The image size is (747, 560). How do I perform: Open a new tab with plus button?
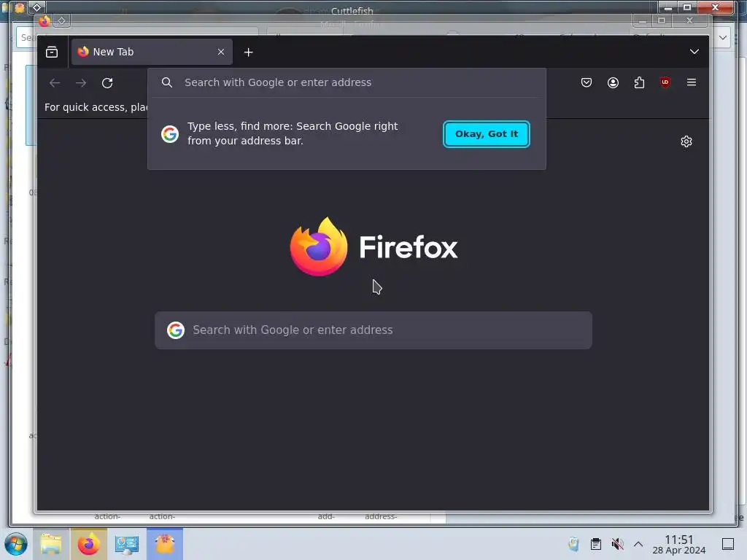pyautogui.click(x=248, y=52)
